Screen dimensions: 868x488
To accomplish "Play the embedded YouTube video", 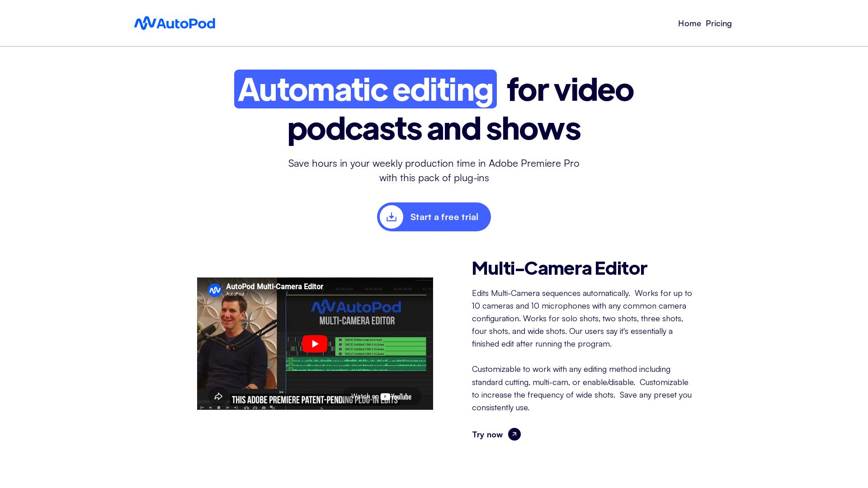I will tap(315, 344).
